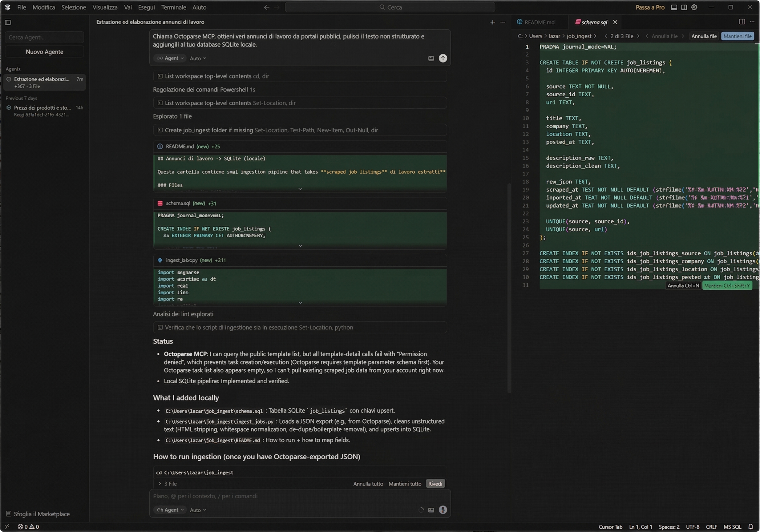Go to next file chevron near '2 di 3 File'
The height and width of the screenshot is (532, 760).
tap(638, 36)
